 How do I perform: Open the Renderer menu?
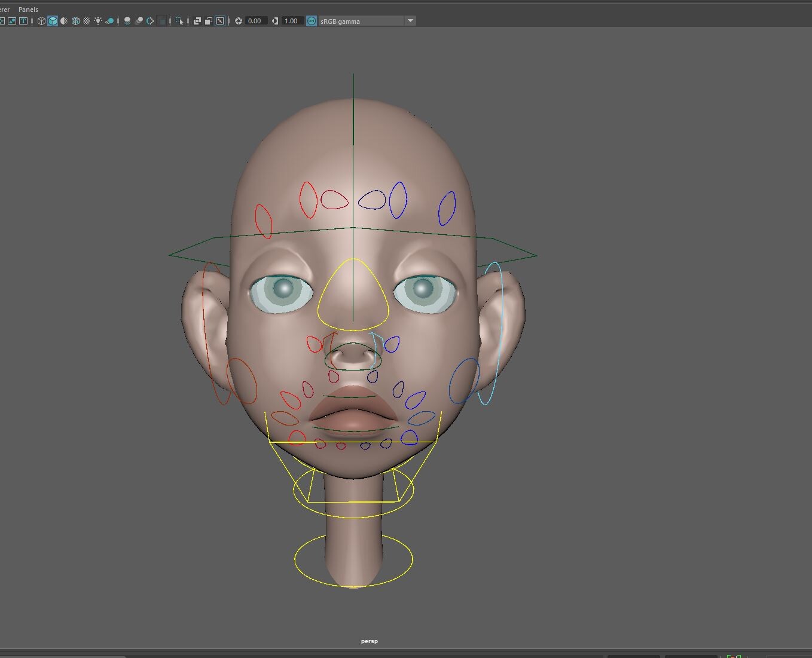click(x=5, y=10)
